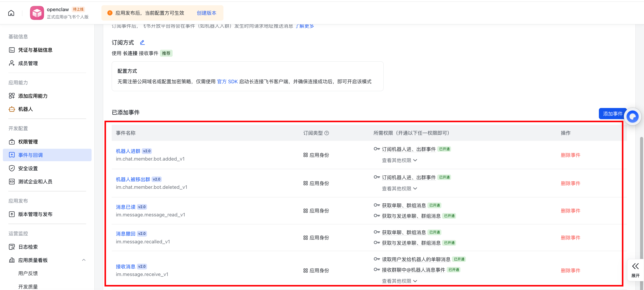Go to the home page icon

coord(11,13)
